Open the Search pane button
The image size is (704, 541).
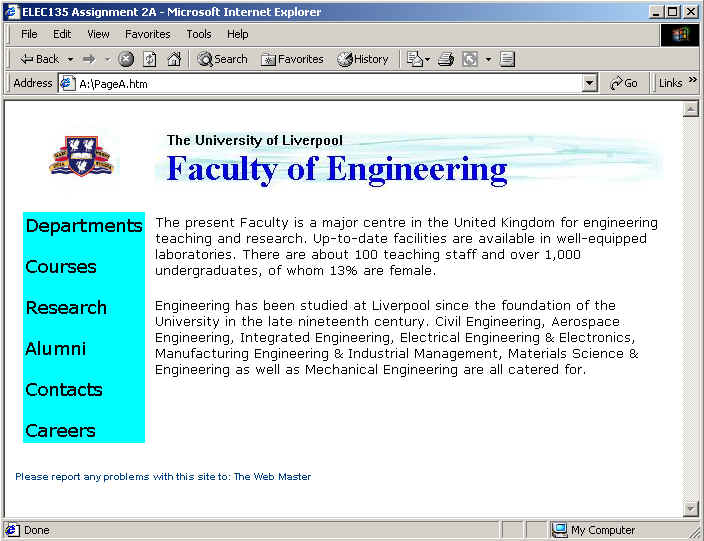pos(223,59)
